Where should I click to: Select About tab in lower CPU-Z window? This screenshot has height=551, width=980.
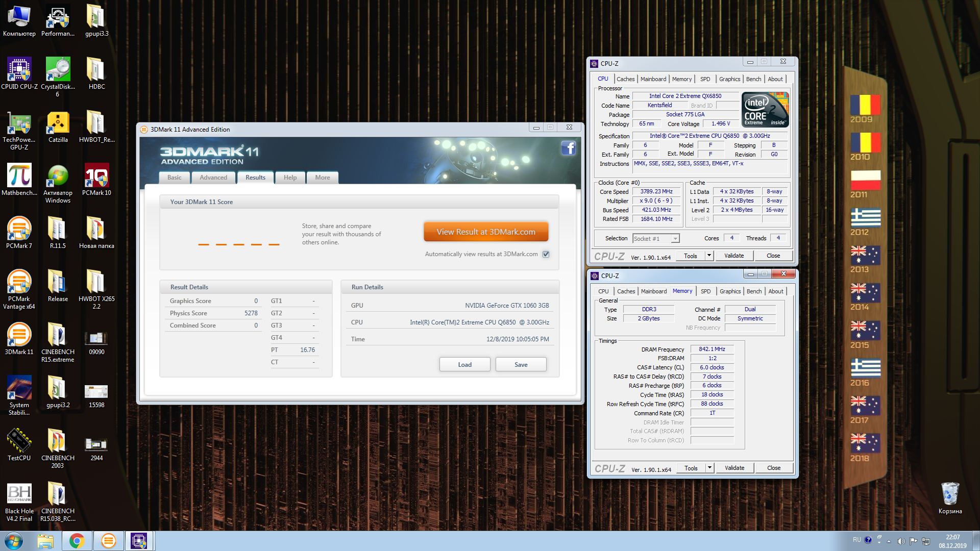776,291
